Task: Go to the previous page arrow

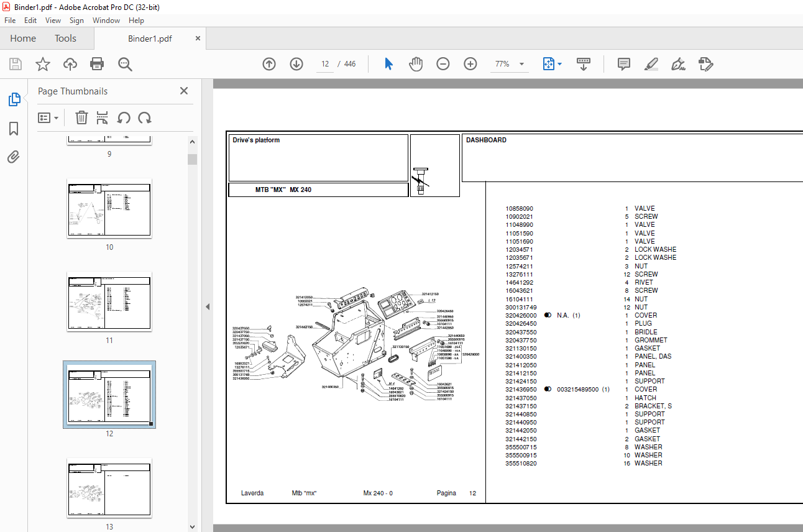Action: pyautogui.click(x=269, y=64)
